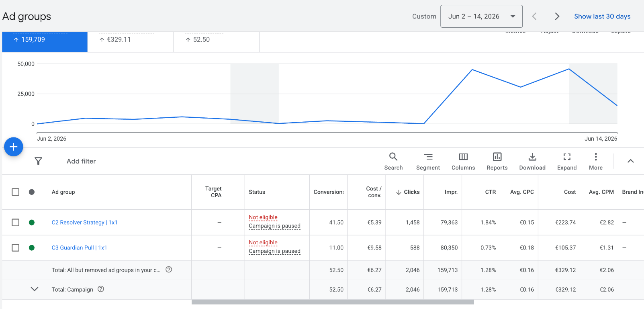Expand the table to full screen

pyautogui.click(x=567, y=161)
